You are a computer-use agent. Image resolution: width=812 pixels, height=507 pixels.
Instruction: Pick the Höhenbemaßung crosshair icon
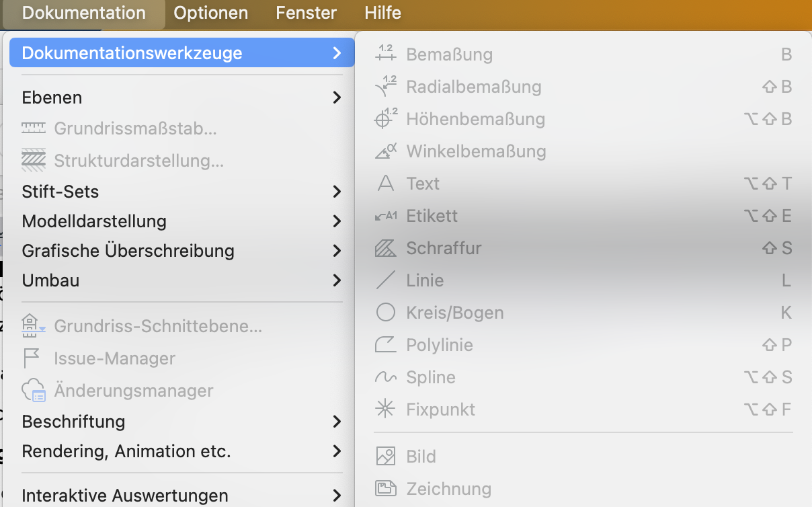point(386,118)
